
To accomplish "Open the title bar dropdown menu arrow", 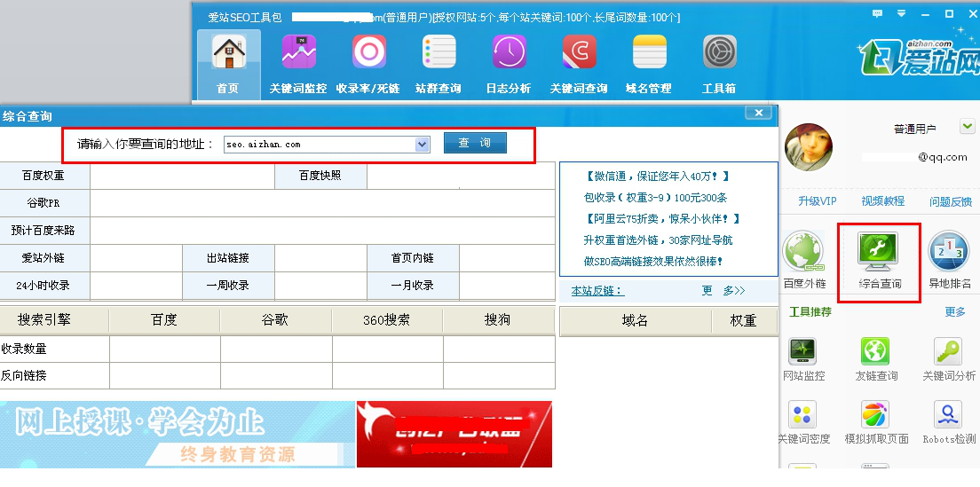I will pyautogui.click(x=901, y=13).
